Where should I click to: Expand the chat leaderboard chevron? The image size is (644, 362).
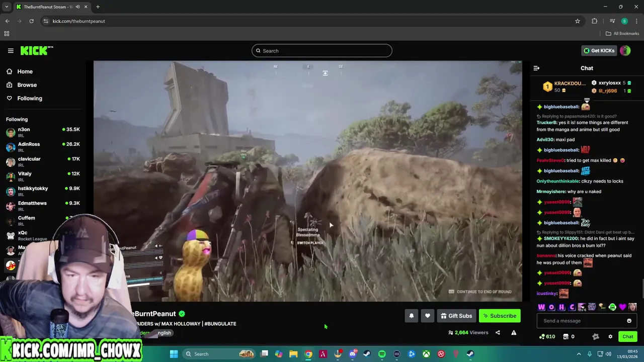click(587, 101)
